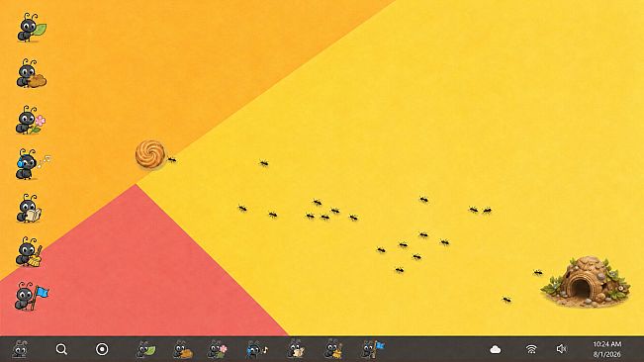Launch the flower ant app from taskbar
This screenshot has width=644, height=362.
click(217, 350)
